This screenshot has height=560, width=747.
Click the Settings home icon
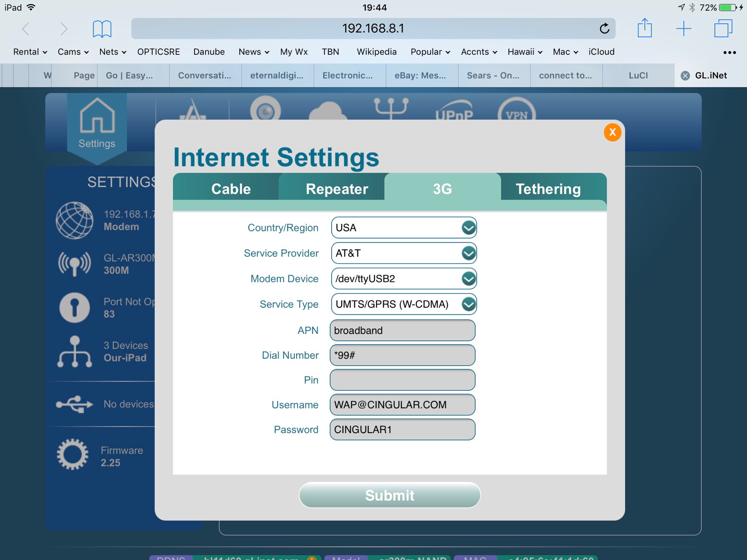tap(97, 117)
